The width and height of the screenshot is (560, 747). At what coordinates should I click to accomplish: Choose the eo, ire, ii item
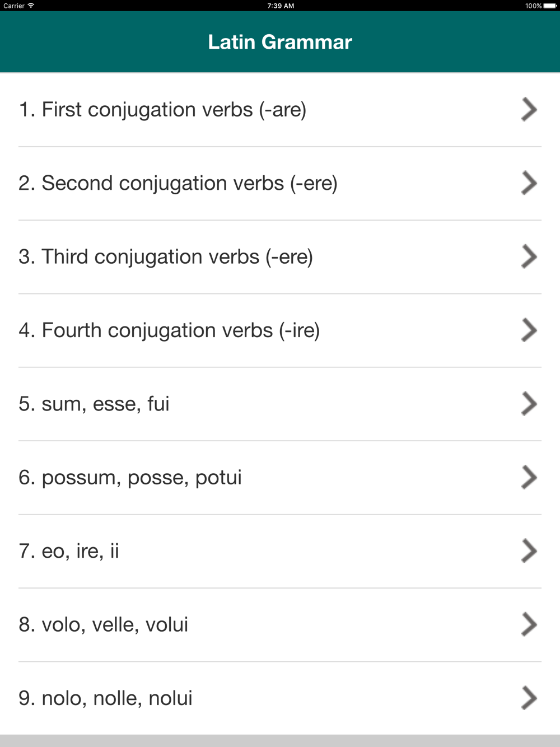pyautogui.click(x=280, y=552)
